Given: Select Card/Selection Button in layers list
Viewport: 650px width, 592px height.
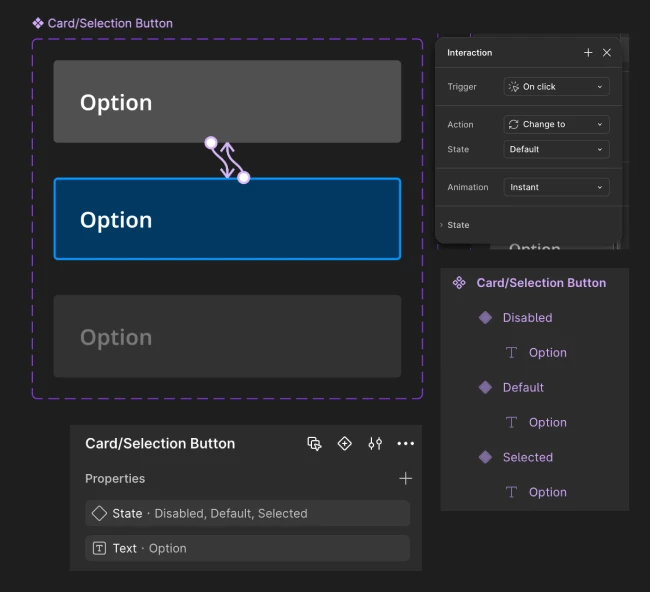Looking at the screenshot, I should (541, 283).
